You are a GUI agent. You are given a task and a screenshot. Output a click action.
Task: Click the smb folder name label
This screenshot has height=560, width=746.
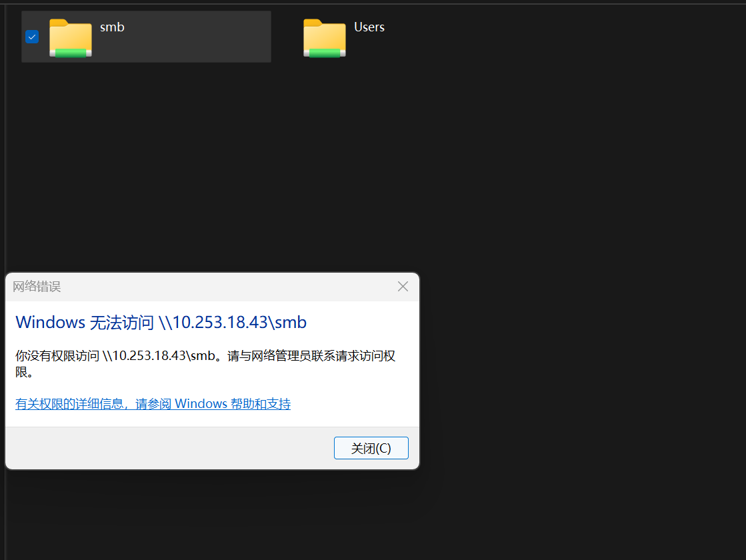(112, 27)
